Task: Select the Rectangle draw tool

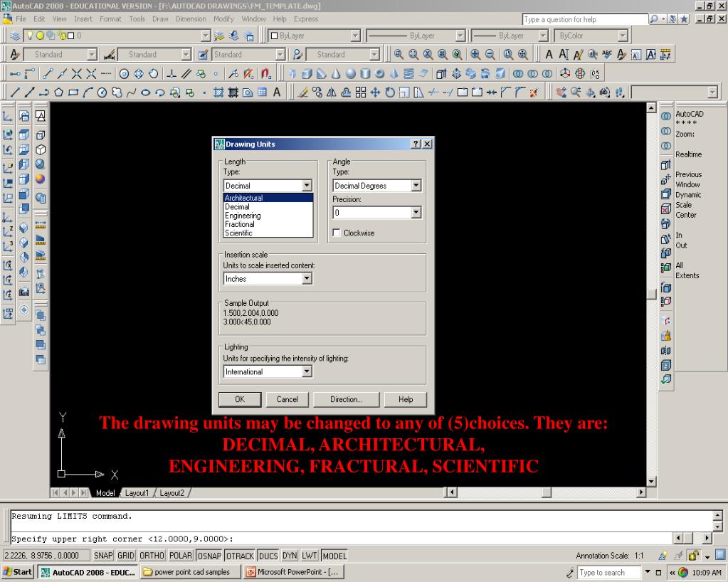Action: click(x=73, y=92)
